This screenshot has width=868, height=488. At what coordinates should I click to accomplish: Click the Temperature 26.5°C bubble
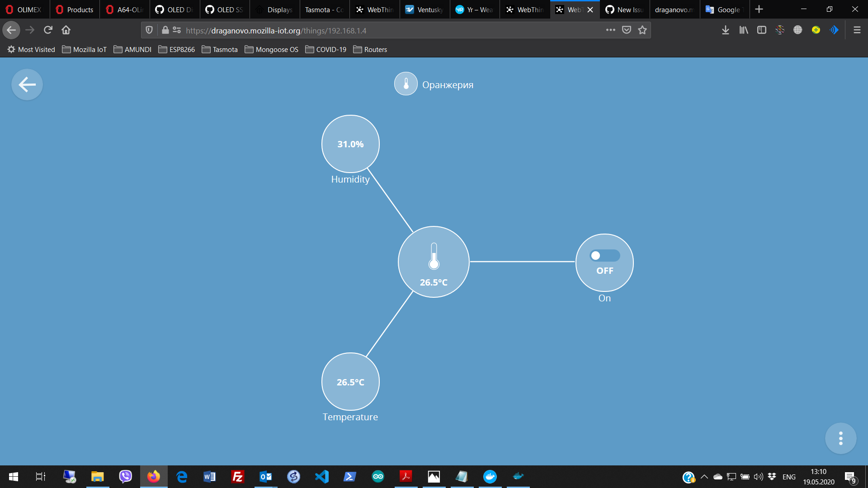pyautogui.click(x=350, y=382)
